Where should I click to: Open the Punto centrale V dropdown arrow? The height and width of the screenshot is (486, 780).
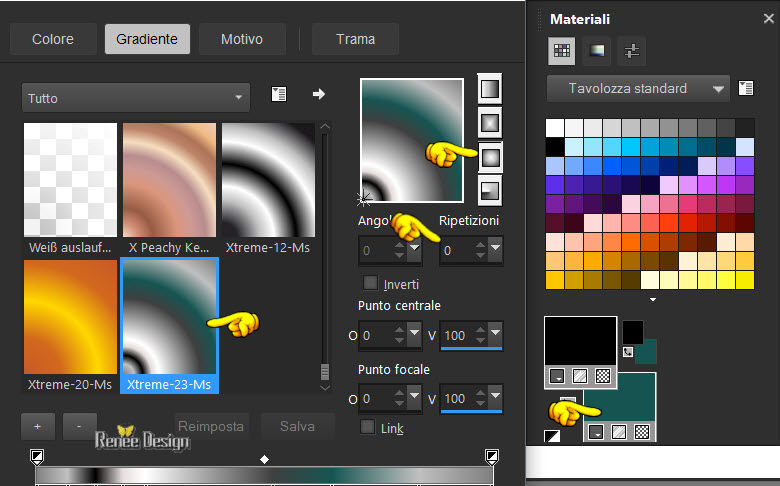[x=495, y=332]
